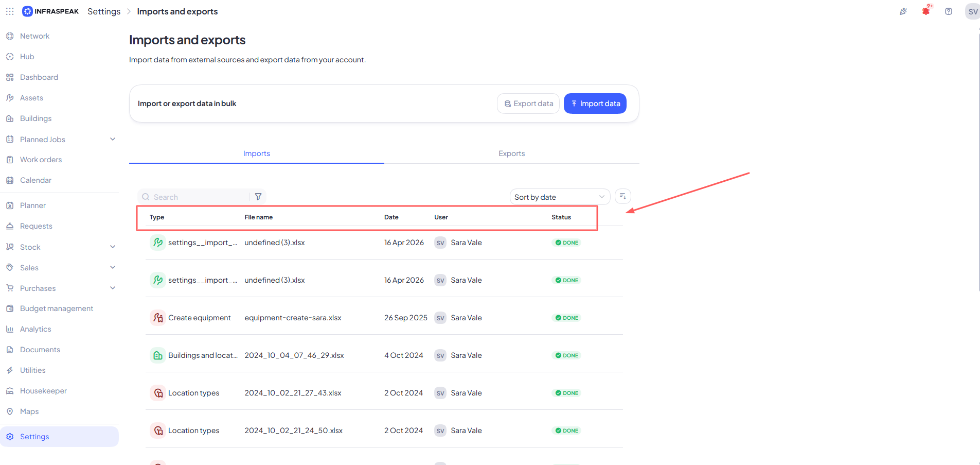This screenshot has width=980, height=465.
Task: Focus the Search input field
Action: (193, 197)
